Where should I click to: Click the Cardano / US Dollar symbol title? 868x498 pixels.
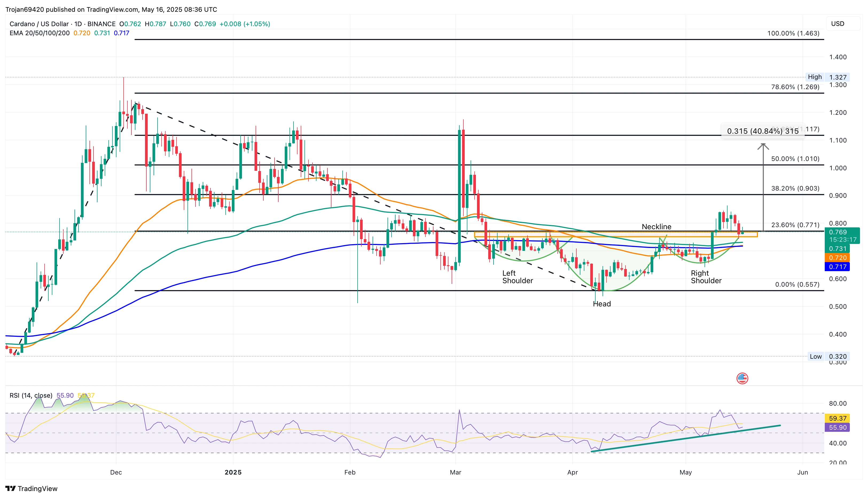click(39, 24)
